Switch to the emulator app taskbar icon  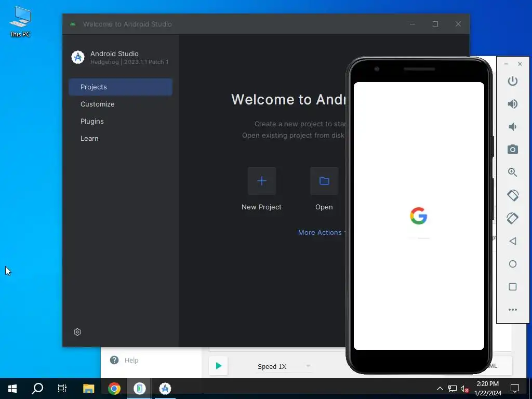click(x=139, y=389)
